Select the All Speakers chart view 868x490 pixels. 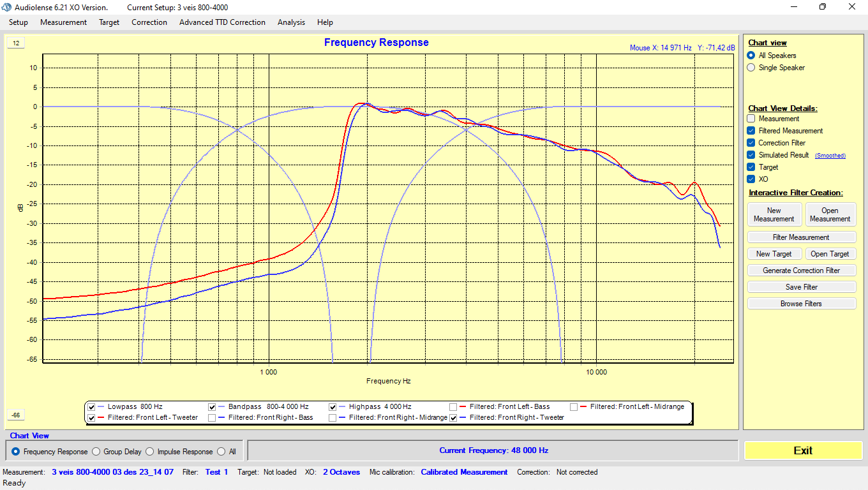pyautogui.click(x=751, y=56)
